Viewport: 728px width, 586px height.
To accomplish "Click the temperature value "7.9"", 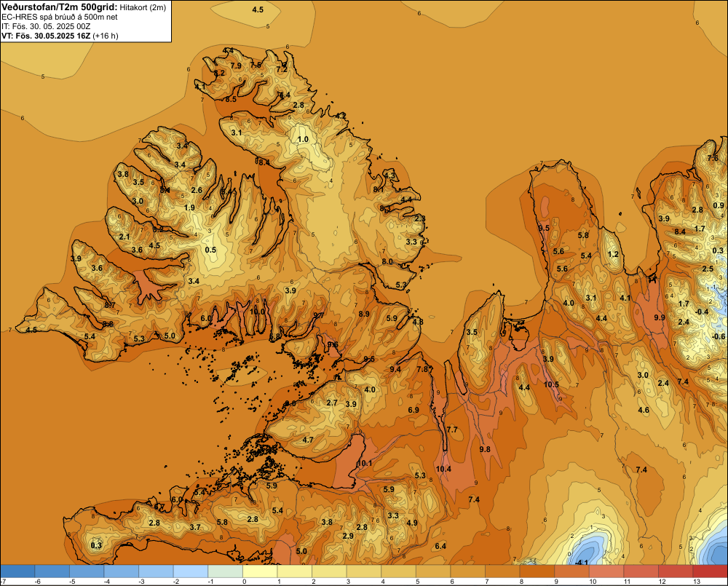I will [236, 66].
